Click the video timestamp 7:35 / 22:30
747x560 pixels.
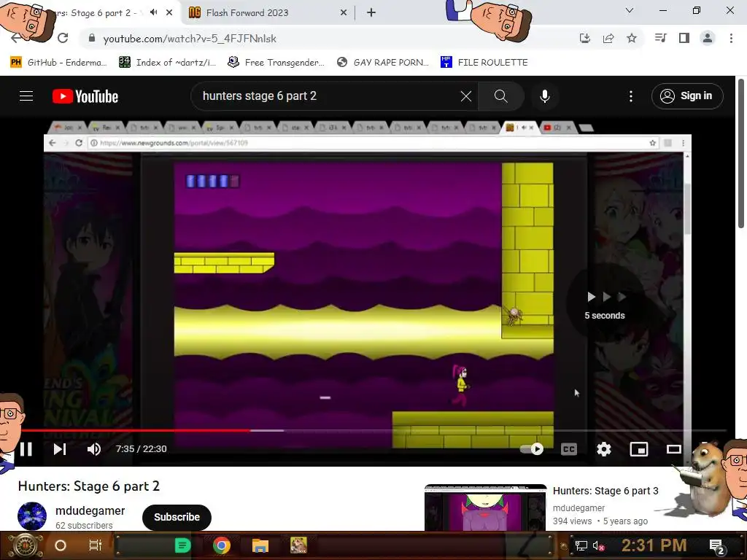tap(141, 449)
